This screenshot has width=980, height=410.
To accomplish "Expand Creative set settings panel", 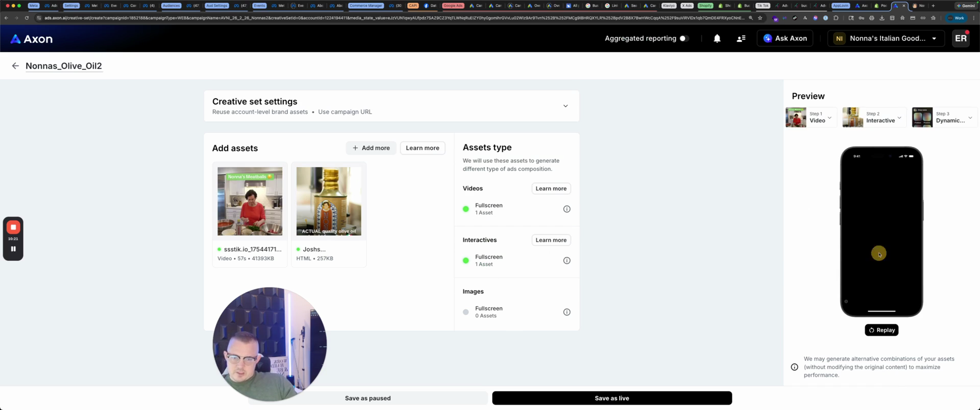I will [565, 106].
